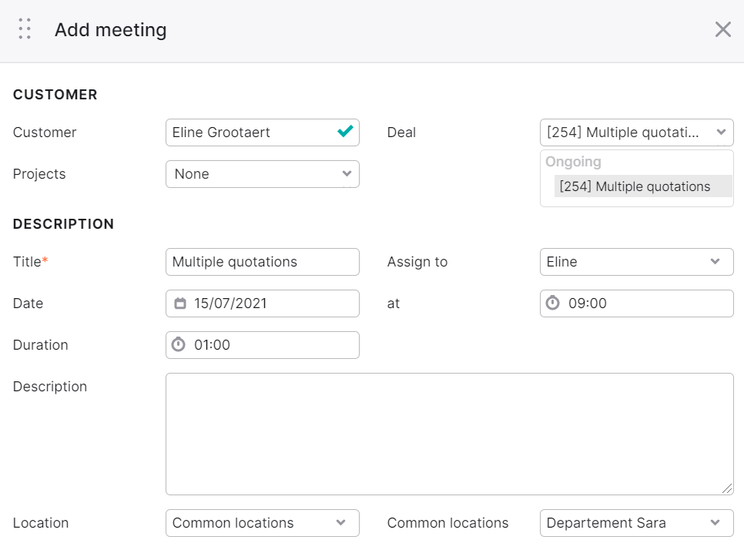Click the date field showing 15/07/2021
This screenshot has width=744, height=560.
click(x=263, y=303)
